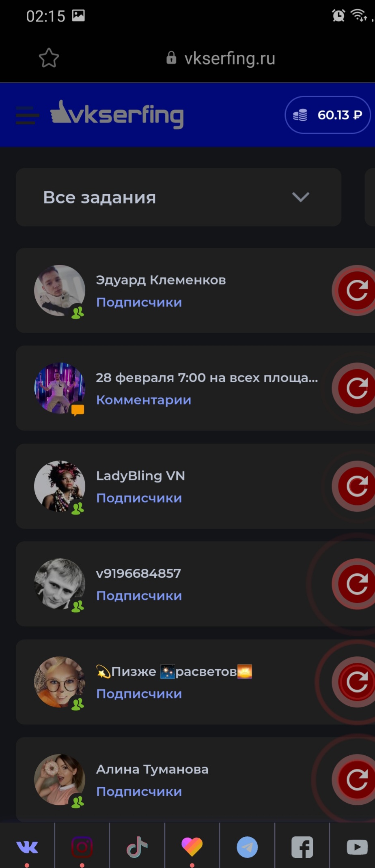Open the Комментарии link

click(x=144, y=400)
